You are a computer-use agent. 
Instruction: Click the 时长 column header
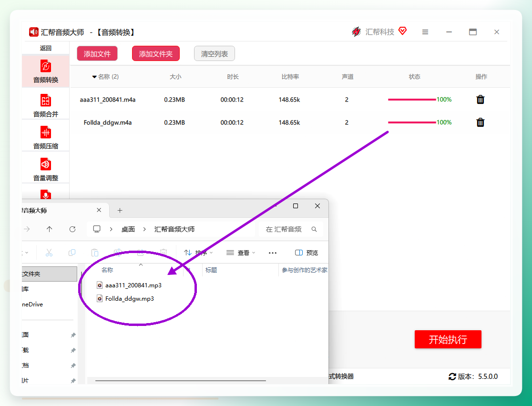233,77
